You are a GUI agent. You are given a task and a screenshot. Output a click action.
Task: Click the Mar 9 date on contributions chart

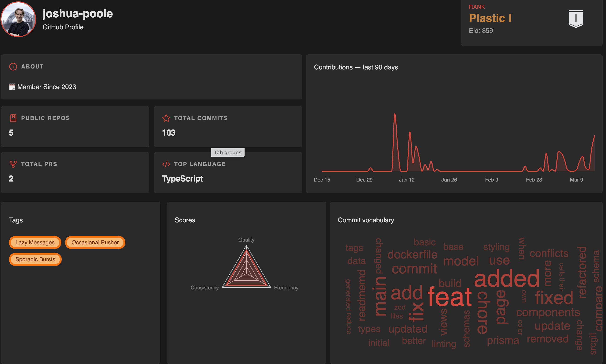tap(576, 180)
